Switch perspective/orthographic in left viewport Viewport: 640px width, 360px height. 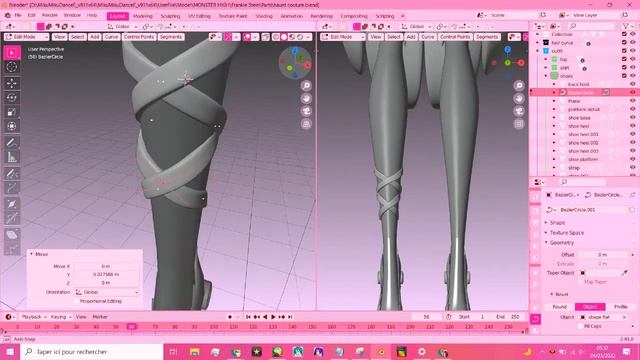click(x=306, y=124)
